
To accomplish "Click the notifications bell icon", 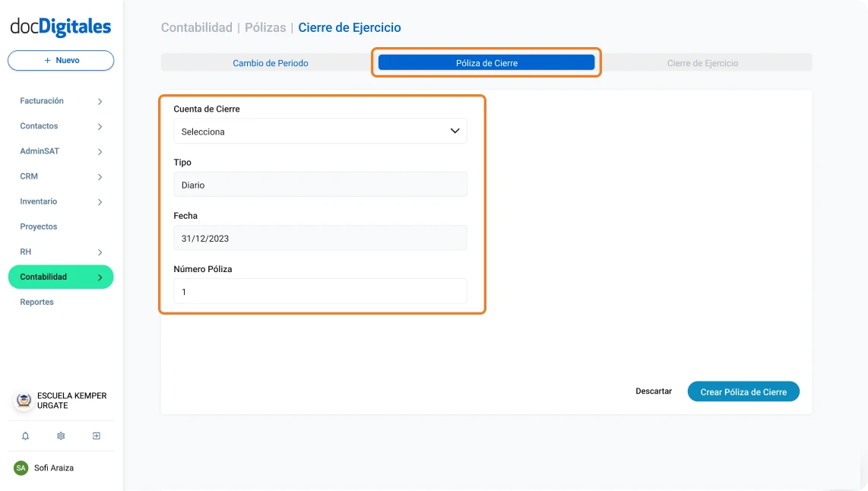I will point(25,436).
